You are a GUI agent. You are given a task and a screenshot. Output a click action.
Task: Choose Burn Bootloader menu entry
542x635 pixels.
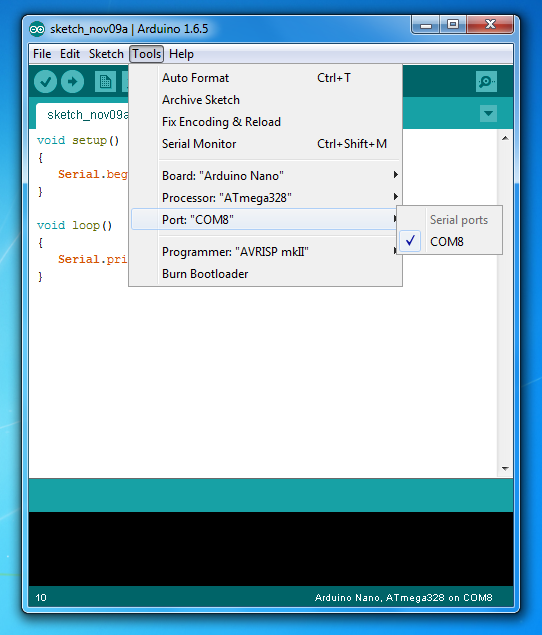point(265,274)
